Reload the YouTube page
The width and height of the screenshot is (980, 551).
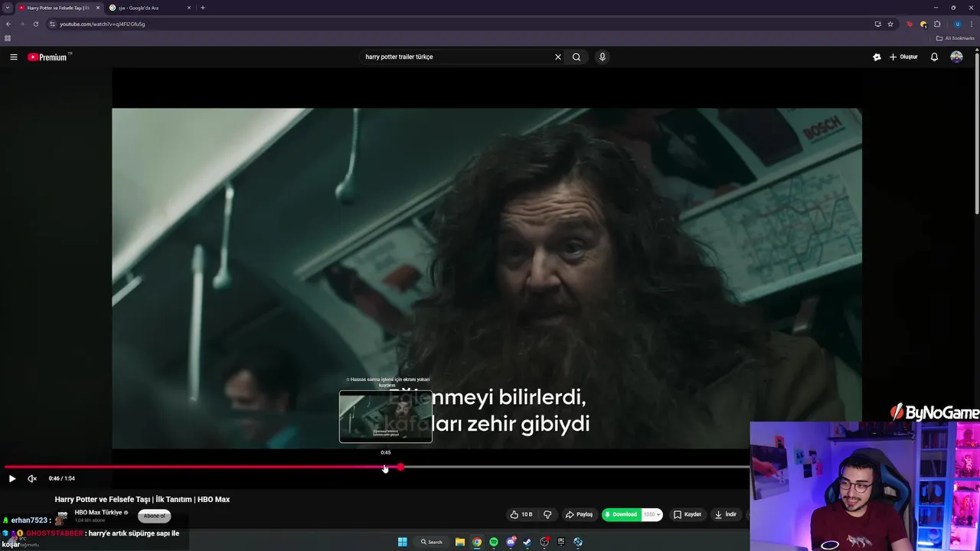36,24
